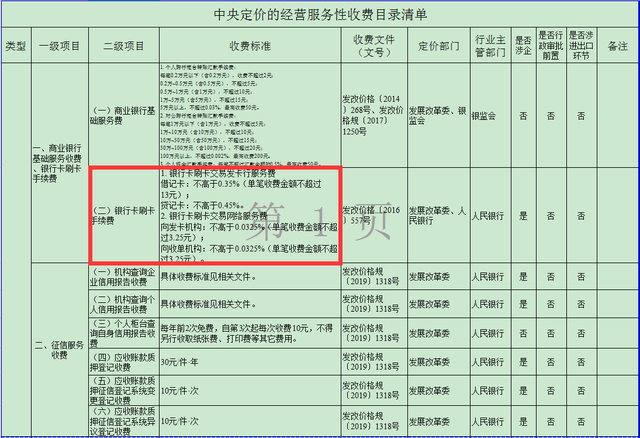Select the 定价部门 column header

[439, 46]
